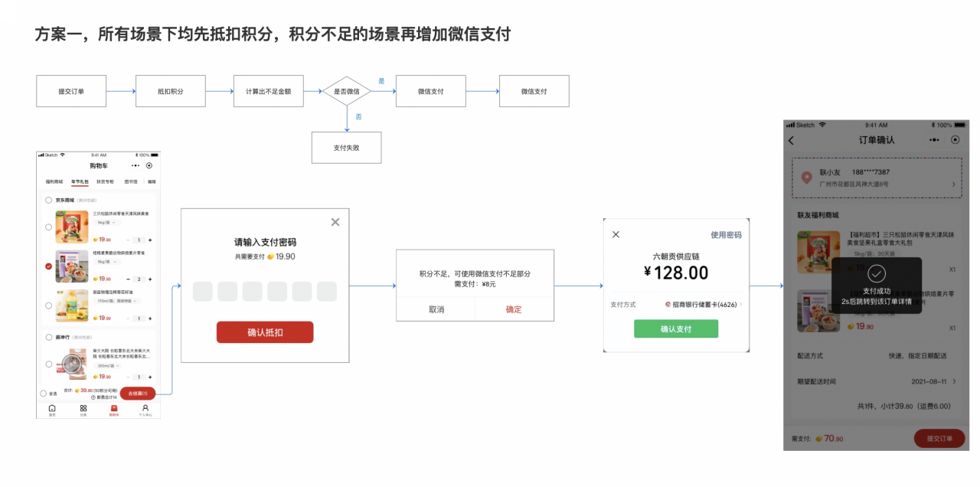Screen dimensions: 980x487
Task: Select the 柴火大院 rice product radio
Action: coord(48,364)
